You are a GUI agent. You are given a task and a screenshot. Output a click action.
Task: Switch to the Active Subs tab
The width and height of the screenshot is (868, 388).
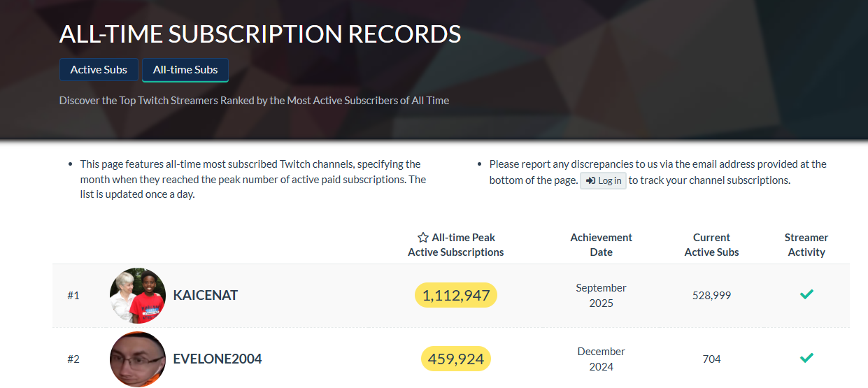[x=99, y=70]
